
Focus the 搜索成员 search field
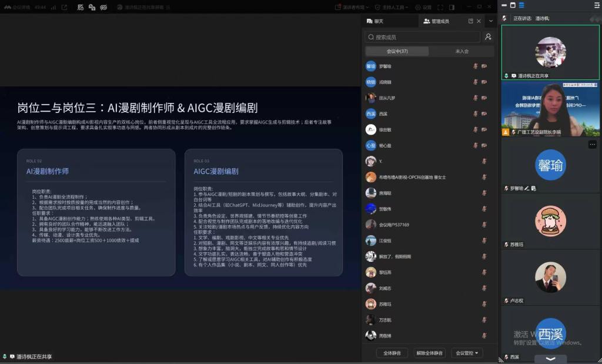click(x=422, y=37)
